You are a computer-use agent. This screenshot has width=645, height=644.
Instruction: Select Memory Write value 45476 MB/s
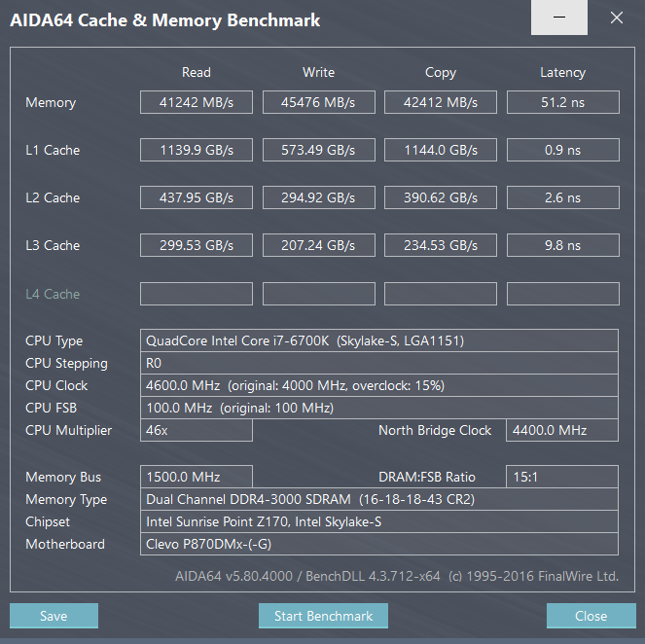coord(319,102)
